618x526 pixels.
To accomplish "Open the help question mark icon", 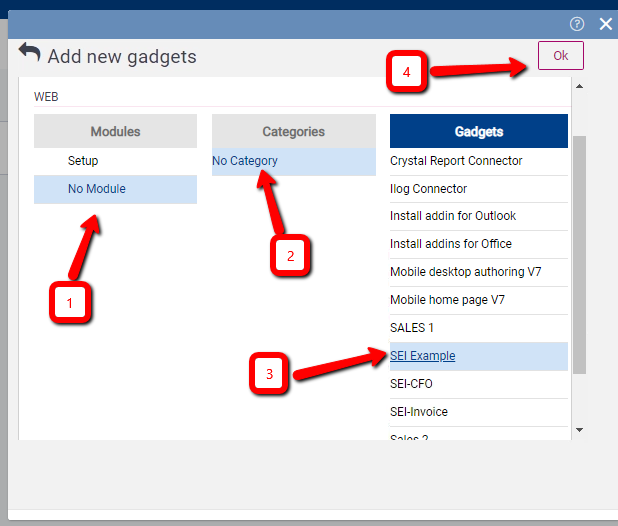I will click(x=577, y=24).
